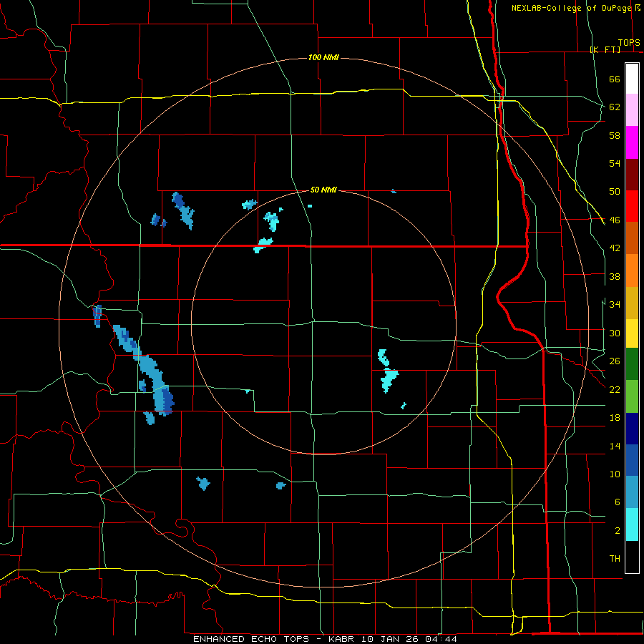Select the dark orange legend swatch
644x644 pixels.
point(632,238)
